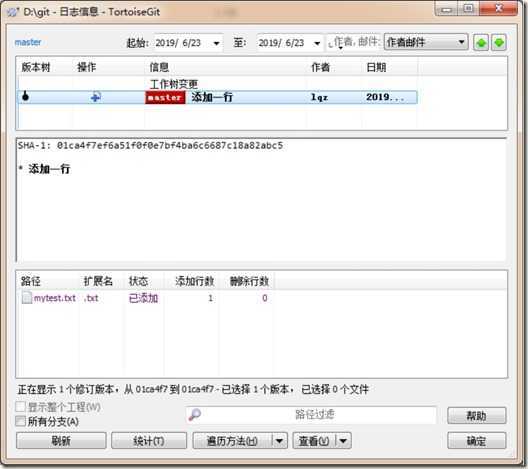Click the mytest.txt file icon
The height and width of the screenshot is (469, 528).
coord(27,298)
